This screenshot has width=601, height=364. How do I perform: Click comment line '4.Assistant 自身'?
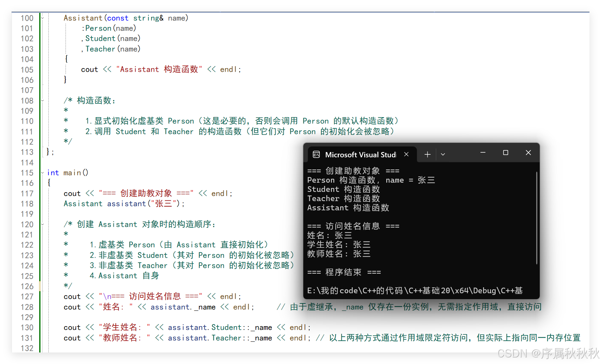(x=124, y=276)
